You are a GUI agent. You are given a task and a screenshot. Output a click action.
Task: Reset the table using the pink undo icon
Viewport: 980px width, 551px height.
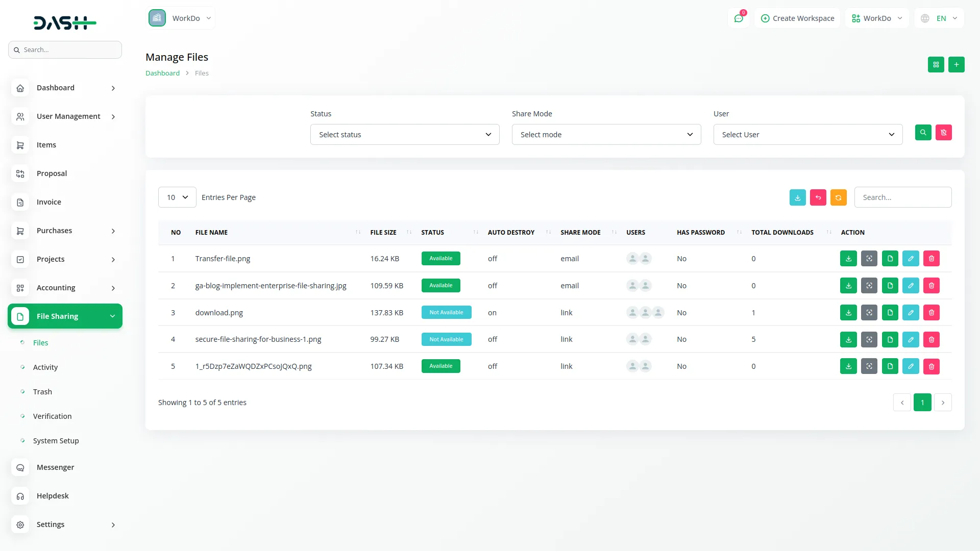(818, 197)
